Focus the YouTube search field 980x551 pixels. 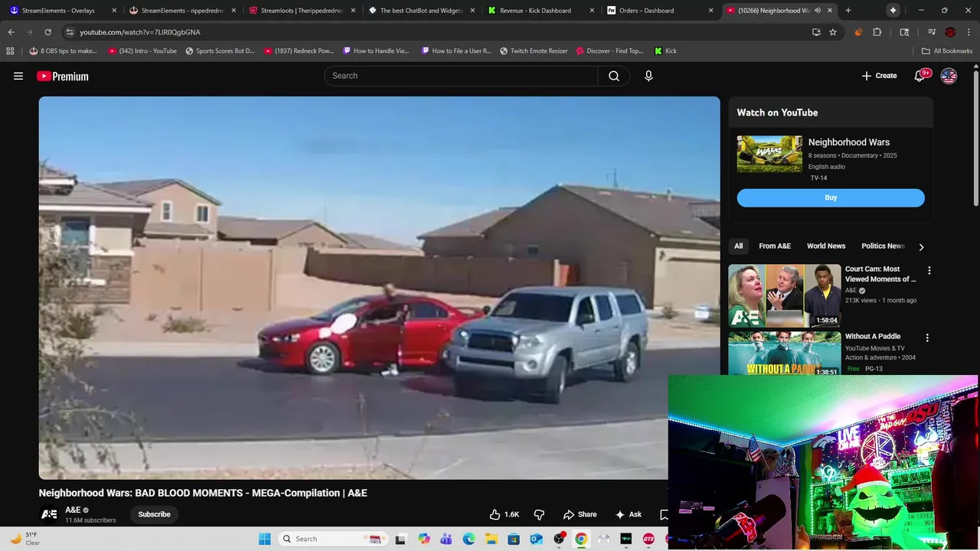click(461, 76)
